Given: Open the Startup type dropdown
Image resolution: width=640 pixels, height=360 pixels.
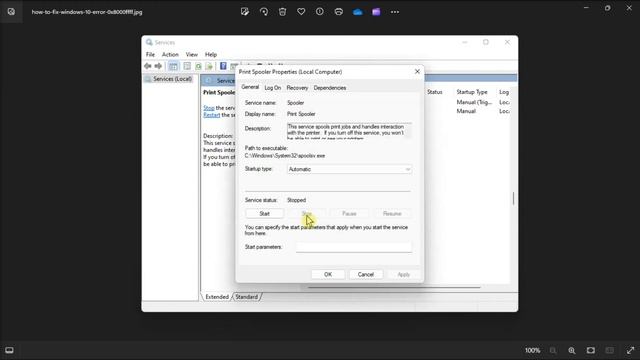Looking at the screenshot, I should click(349, 169).
